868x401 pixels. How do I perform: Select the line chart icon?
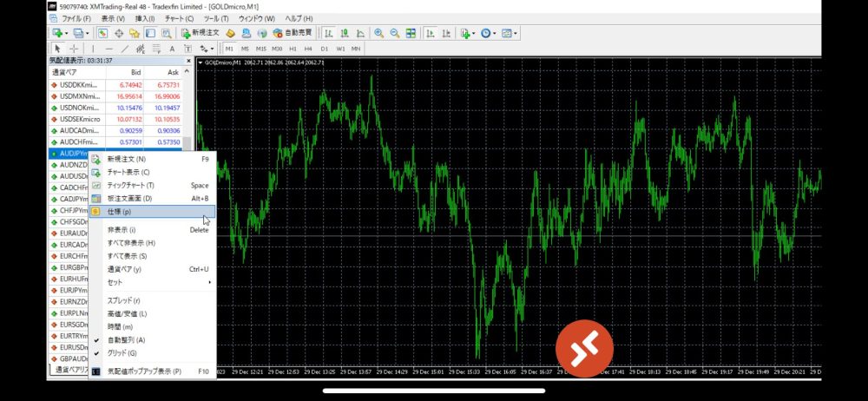pos(360,33)
